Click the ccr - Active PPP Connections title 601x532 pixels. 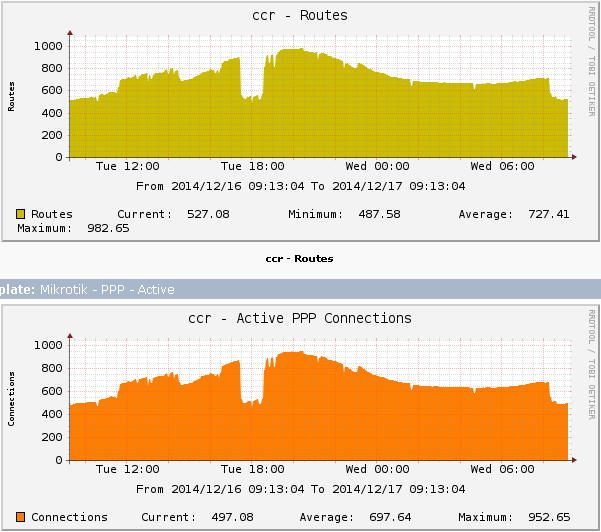300,318
